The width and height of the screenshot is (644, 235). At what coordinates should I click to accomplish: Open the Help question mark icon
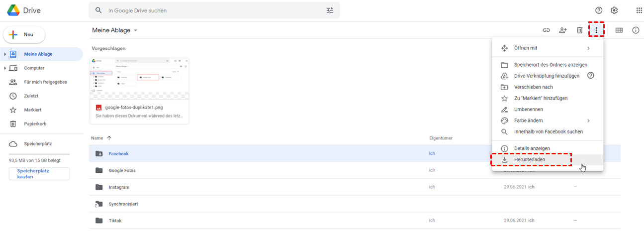coord(599,10)
